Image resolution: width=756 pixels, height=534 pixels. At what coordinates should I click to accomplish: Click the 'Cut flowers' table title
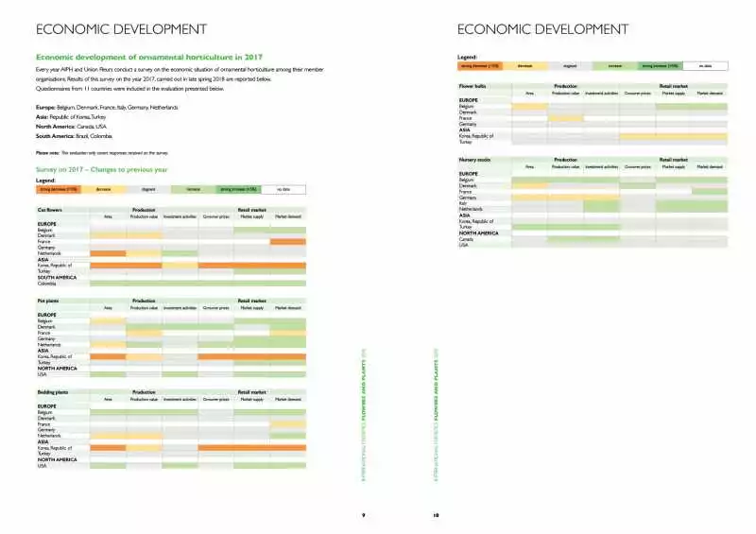[x=50, y=210]
